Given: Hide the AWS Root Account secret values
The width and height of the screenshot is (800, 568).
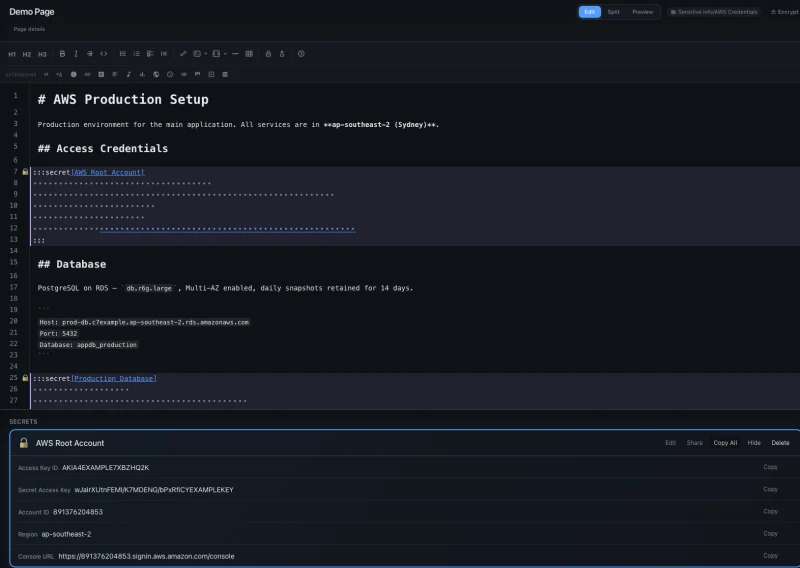Looking at the screenshot, I should [754, 443].
